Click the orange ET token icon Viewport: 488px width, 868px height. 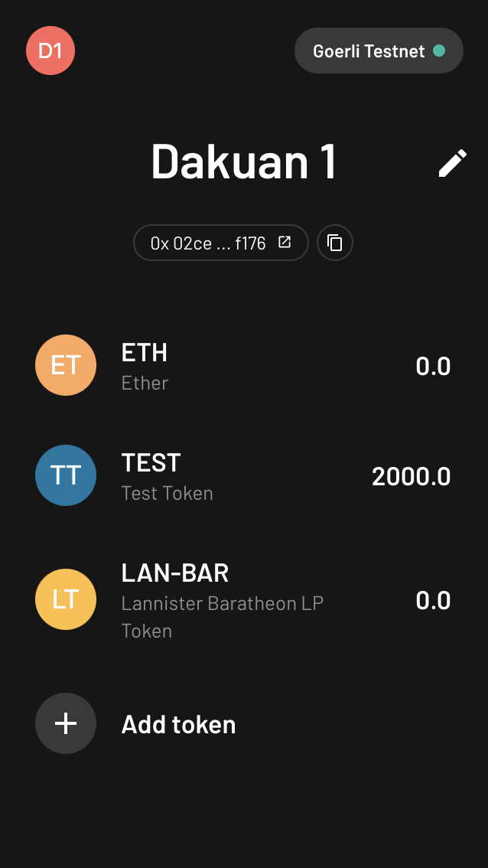pyautogui.click(x=66, y=365)
